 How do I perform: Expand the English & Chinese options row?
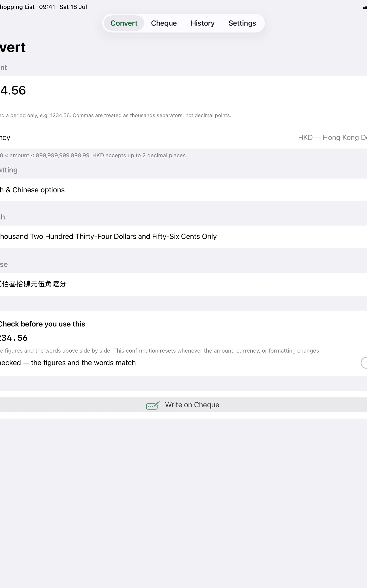183,190
